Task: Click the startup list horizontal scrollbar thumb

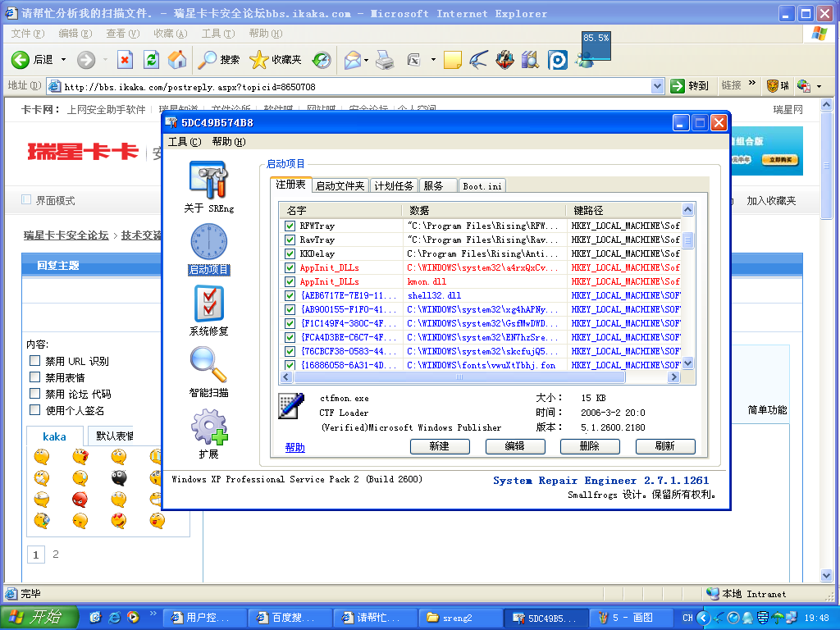Action: click(459, 377)
